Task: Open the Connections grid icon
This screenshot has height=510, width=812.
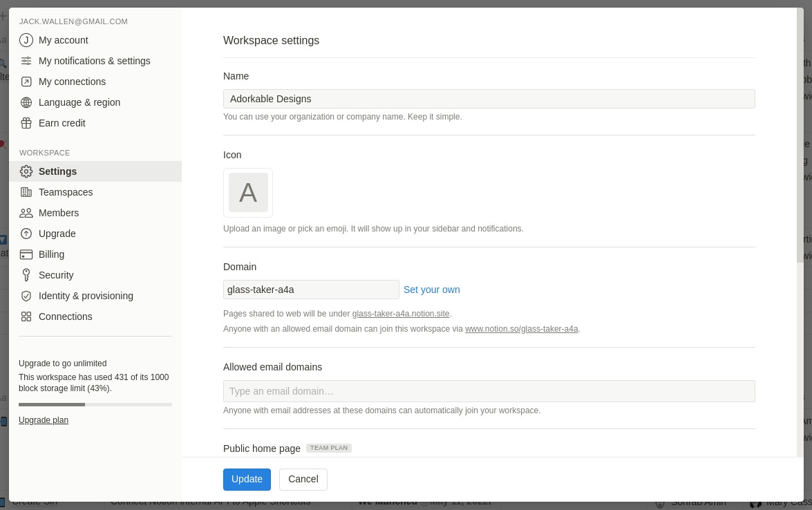Action: tap(26, 317)
